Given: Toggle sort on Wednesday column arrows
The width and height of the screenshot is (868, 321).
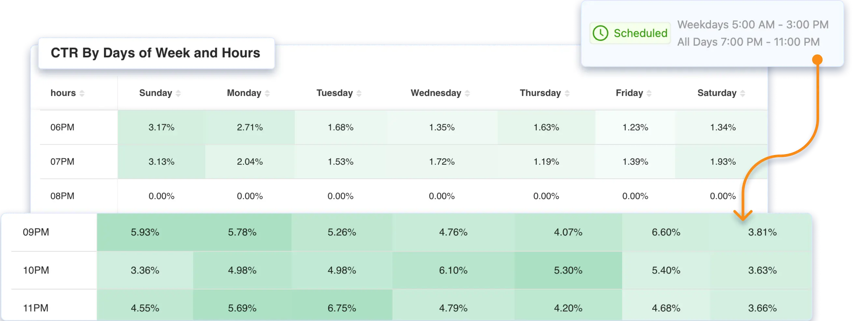Looking at the screenshot, I should [x=467, y=93].
